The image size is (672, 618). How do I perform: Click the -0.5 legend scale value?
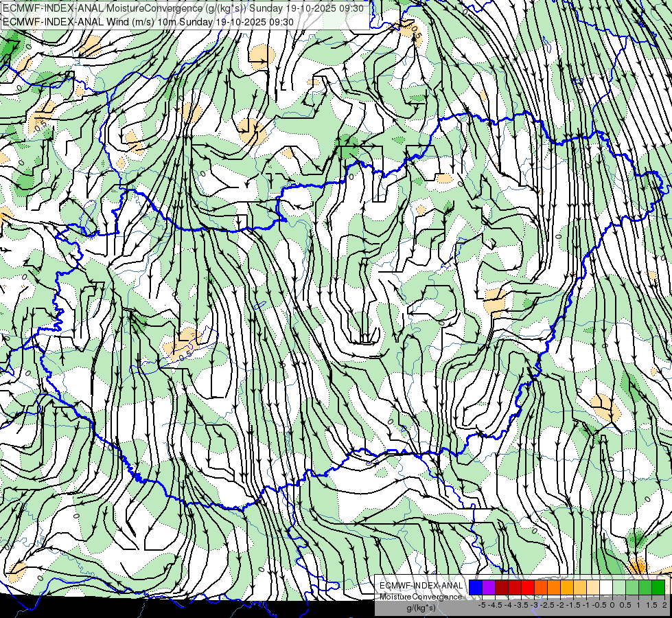599,605
